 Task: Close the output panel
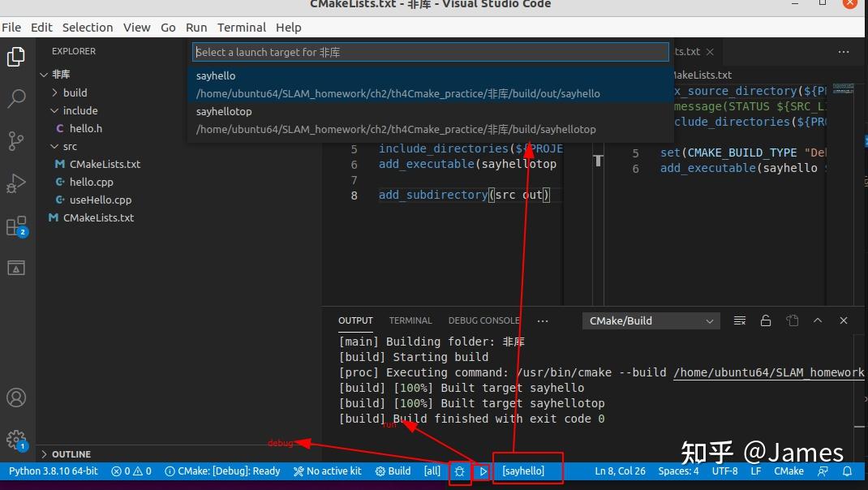pyautogui.click(x=844, y=320)
